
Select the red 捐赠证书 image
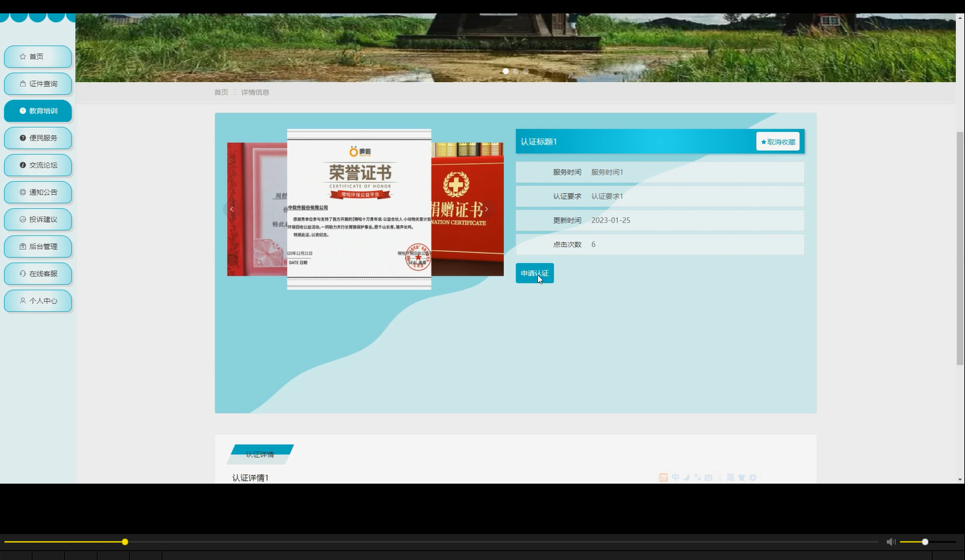coord(467,209)
